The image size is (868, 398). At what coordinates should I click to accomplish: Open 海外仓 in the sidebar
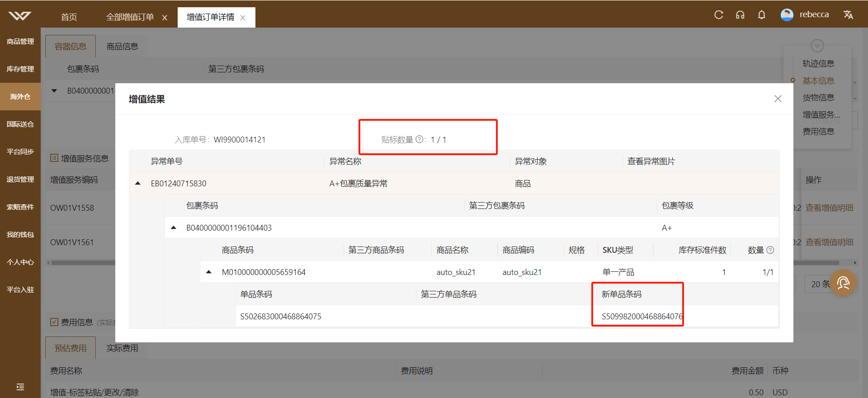pyautogui.click(x=20, y=96)
